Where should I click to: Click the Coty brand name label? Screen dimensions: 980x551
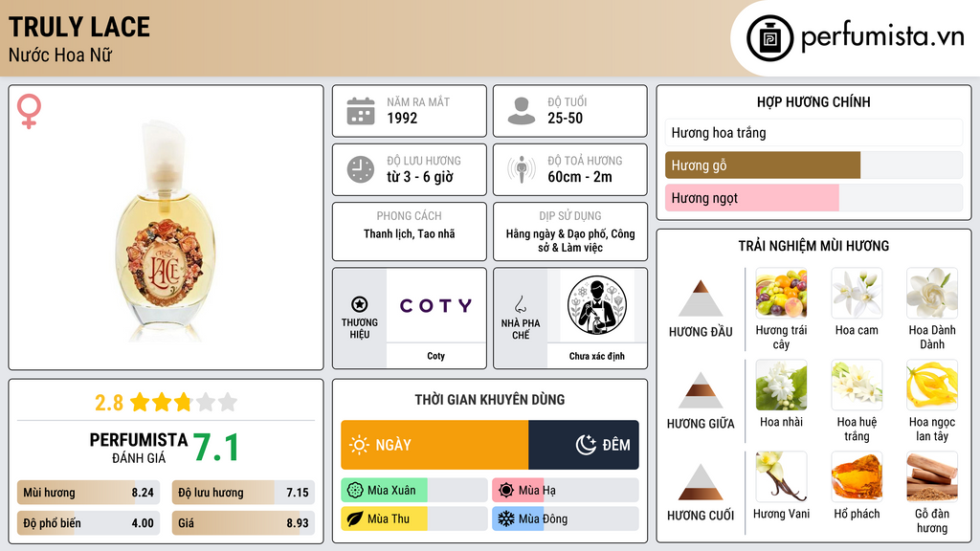[x=435, y=356]
